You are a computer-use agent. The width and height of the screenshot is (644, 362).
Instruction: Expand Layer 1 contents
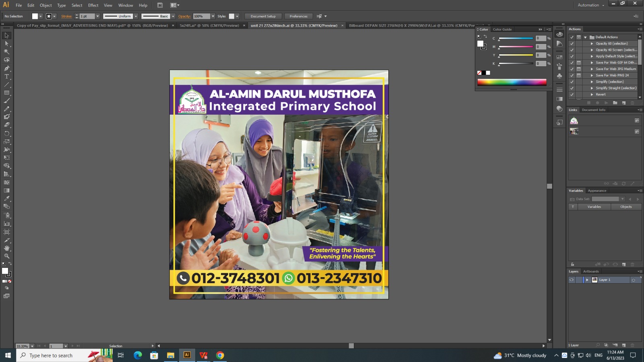coord(587,280)
